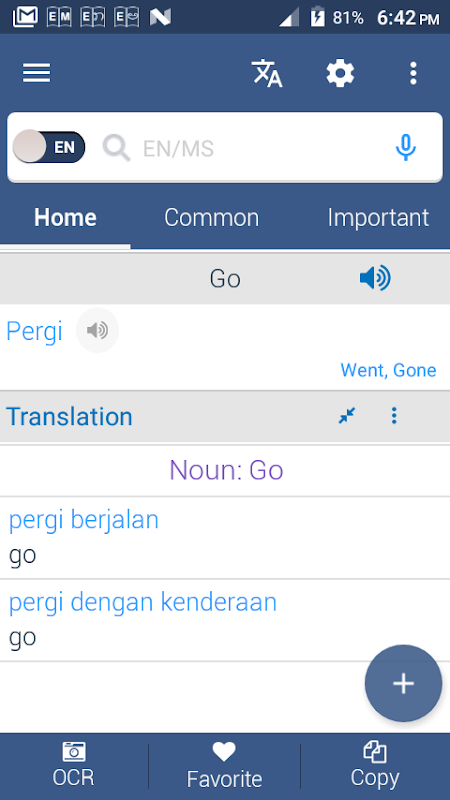
Task: Switch to the Common tab
Action: (x=212, y=218)
